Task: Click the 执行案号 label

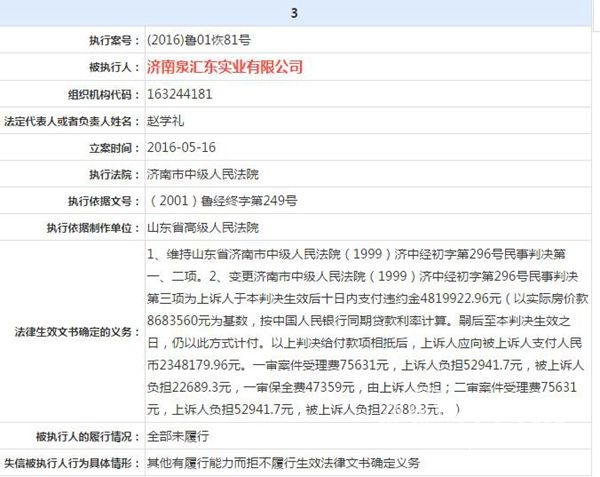Action: (x=110, y=41)
